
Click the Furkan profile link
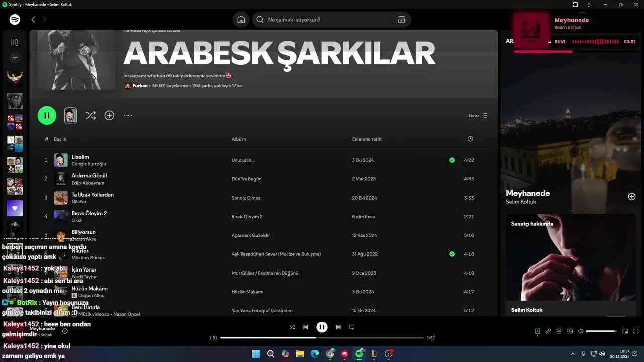pyautogui.click(x=140, y=86)
